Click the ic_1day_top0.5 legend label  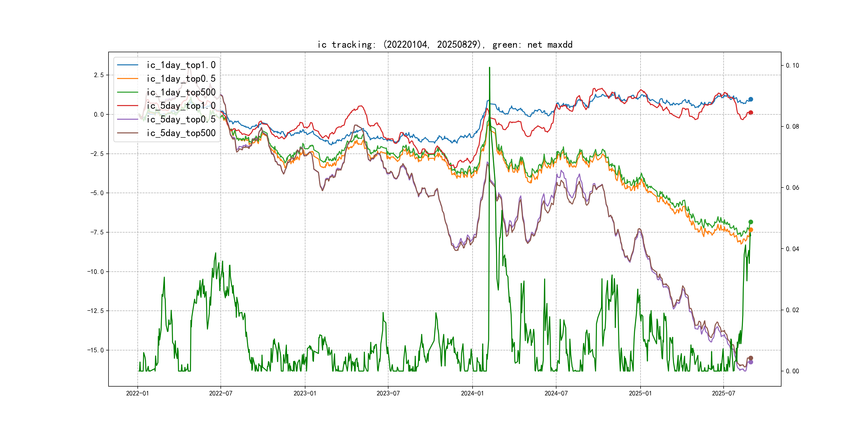[181, 78]
